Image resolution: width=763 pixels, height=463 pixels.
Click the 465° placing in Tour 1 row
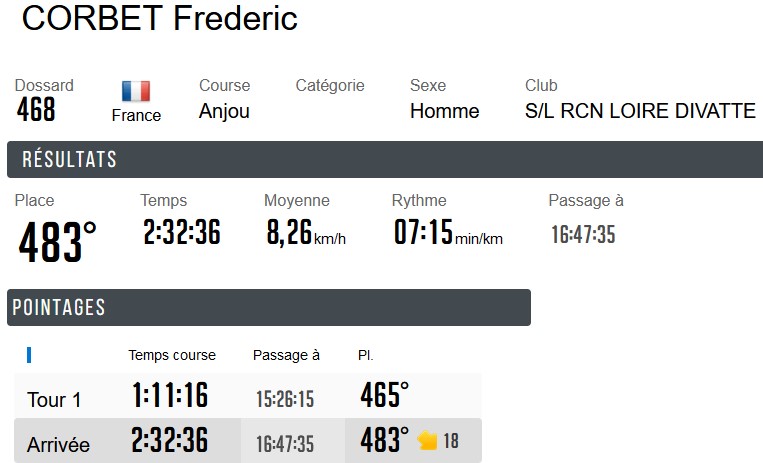click(x=384, y=396)
